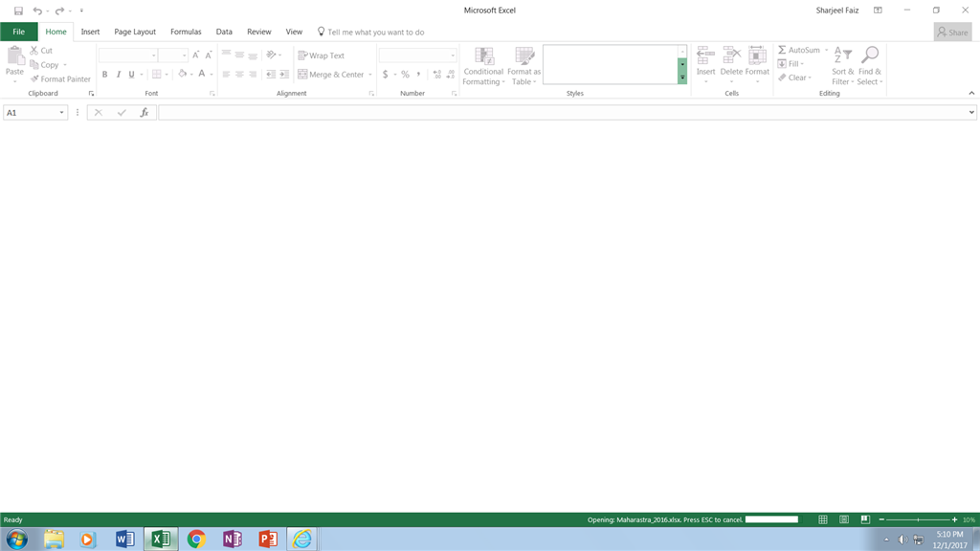
Task: Click the Cut scissors icon
Action: click(x=34, y=50)
